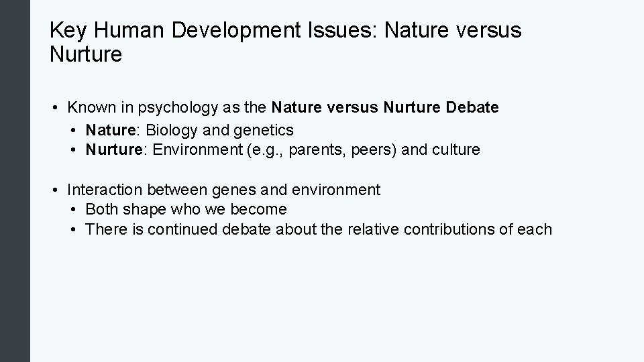This screenshot has width=644, height=362.
Task: Click the word 'Nurture' on the title's second line
Action: [86, 55]
